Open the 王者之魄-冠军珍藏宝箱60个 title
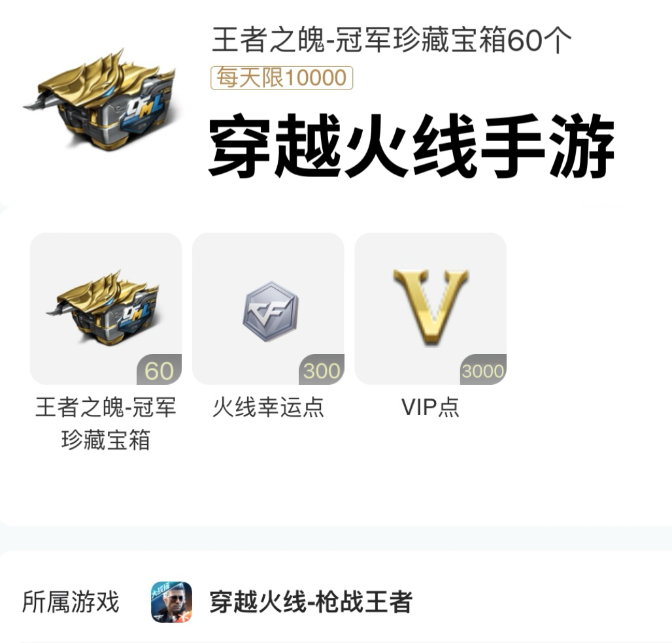 click(392, 40)
